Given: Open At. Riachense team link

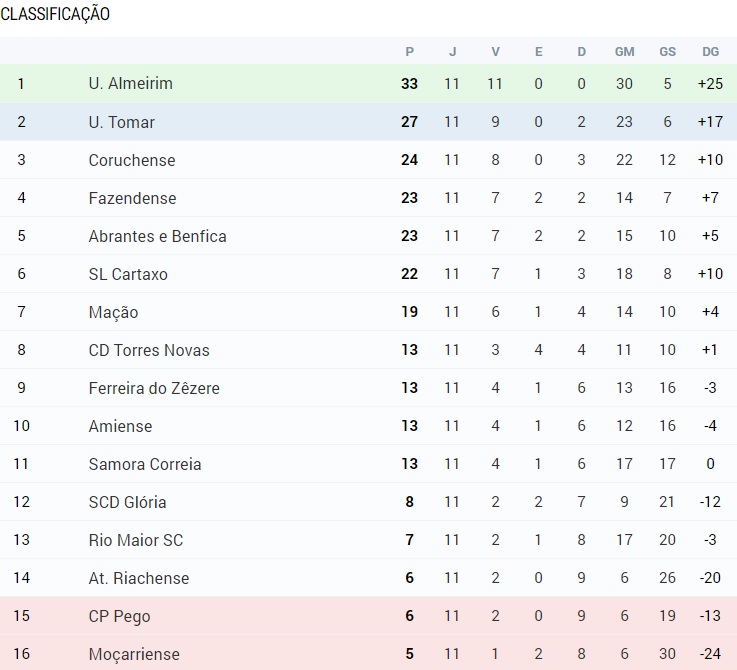Looking at the screenshot, I should pyautogui.click(x=139, y=578).
